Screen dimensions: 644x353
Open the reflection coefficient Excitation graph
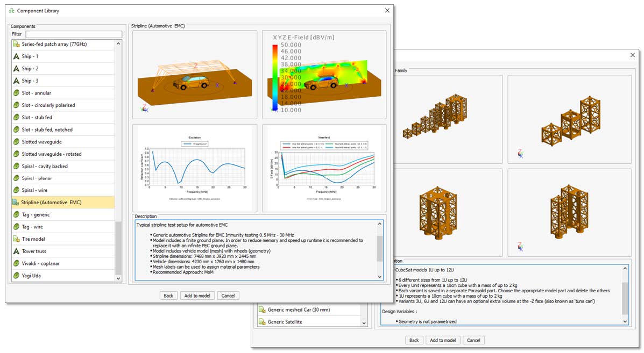195,168
